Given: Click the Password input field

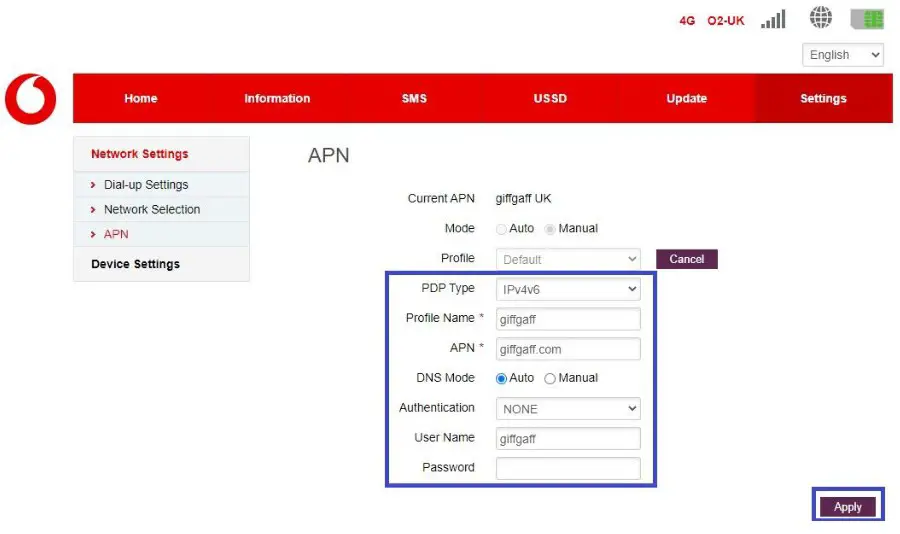Looking at the screenshot, I should (x=568, y=468).
